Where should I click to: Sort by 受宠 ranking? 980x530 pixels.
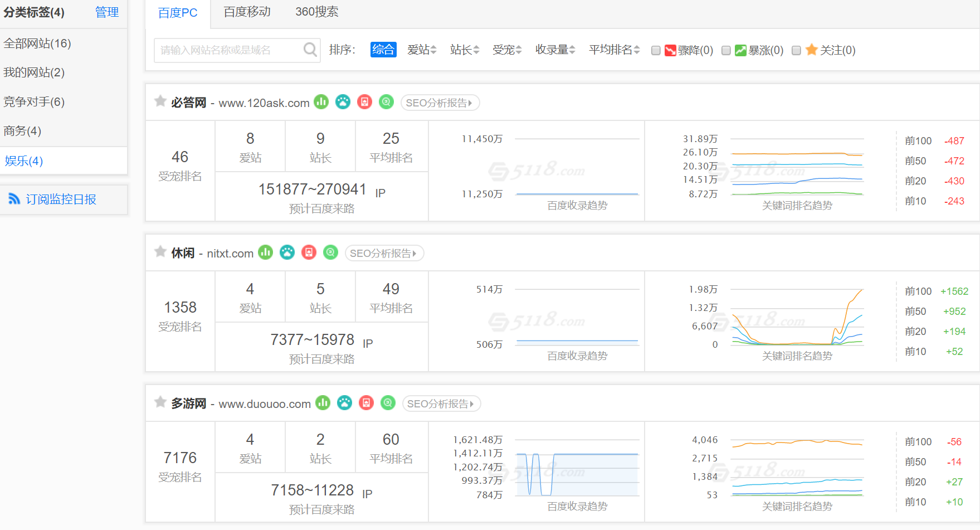click(507, 50)
